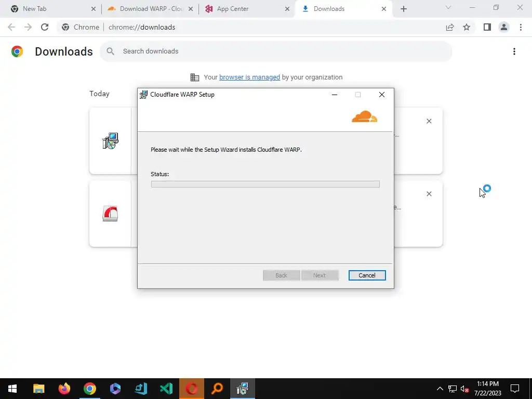Open Visual Studio Code from taskbar

click(x=166, y=389)
